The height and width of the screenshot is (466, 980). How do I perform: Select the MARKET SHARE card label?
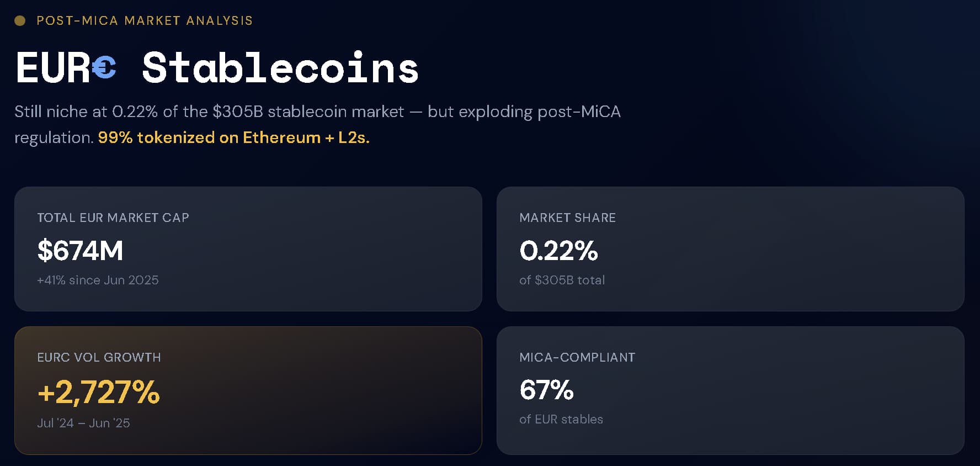click(567, 218)
